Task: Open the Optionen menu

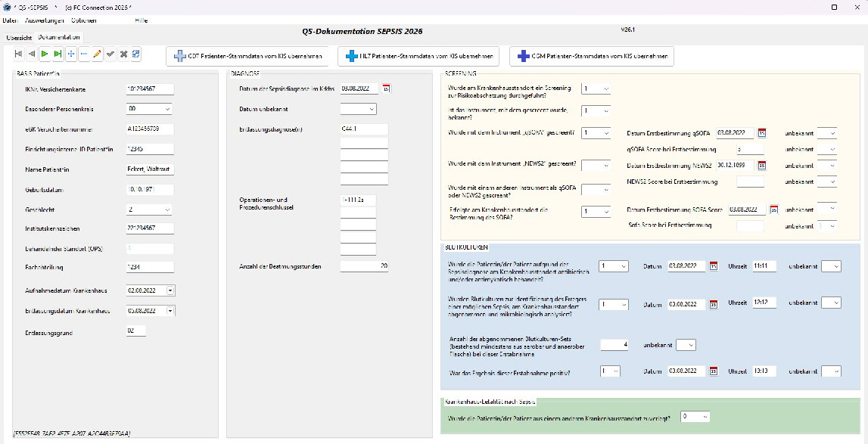Action: pyautogui.click(x=83, y=20)
